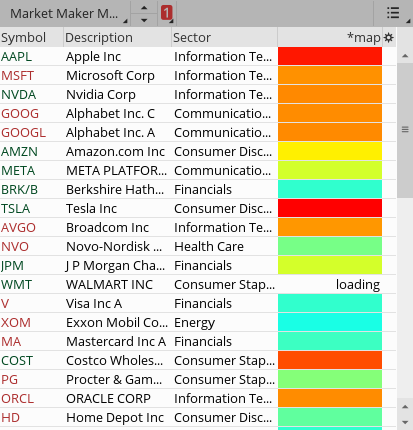
Task: Click the red map cell for AAPL
Action: (330, 56)
